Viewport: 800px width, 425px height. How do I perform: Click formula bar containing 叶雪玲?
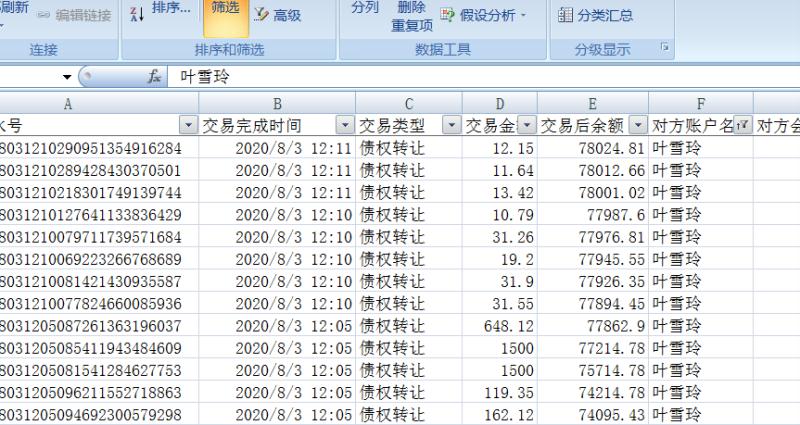[x=483, y=77]
